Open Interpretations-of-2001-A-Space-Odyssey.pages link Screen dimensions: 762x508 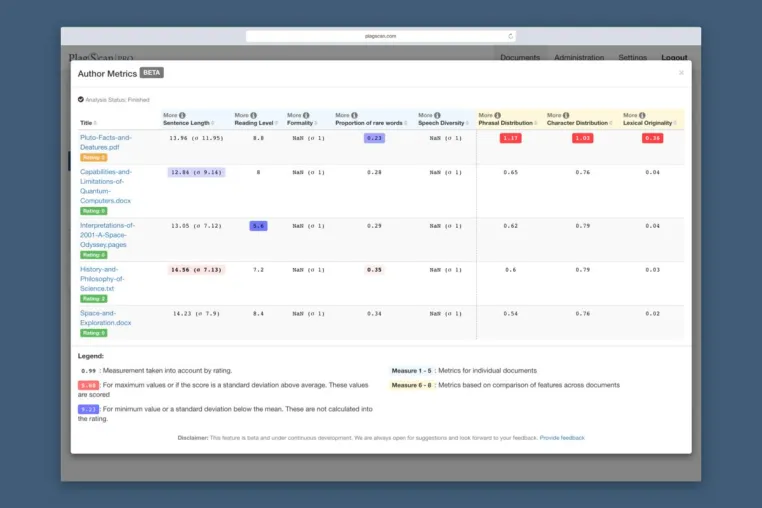click(107, 235)
